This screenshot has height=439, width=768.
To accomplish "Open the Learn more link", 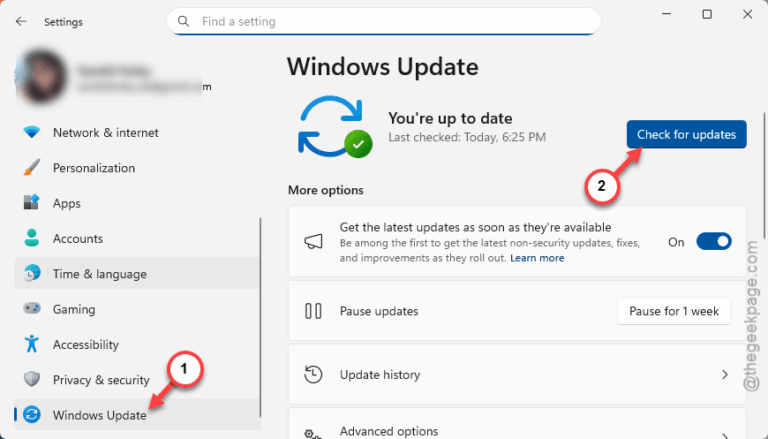I will click(x=537, y=258).
